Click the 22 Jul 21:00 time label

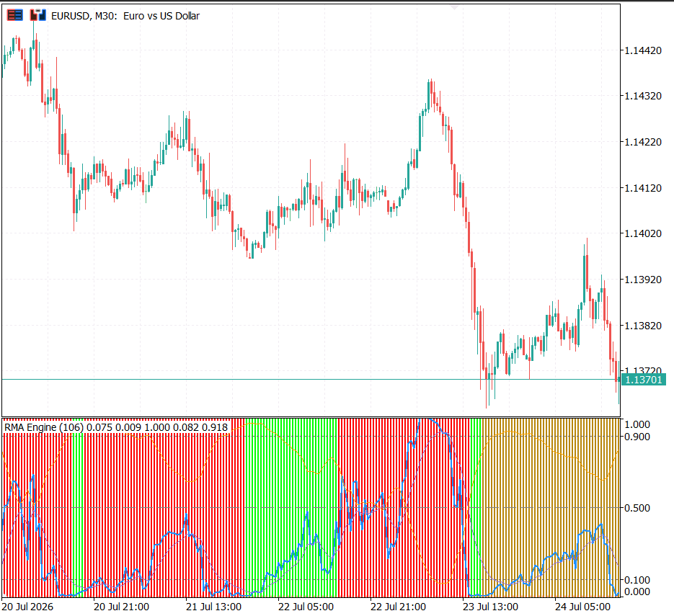[398, 607]
